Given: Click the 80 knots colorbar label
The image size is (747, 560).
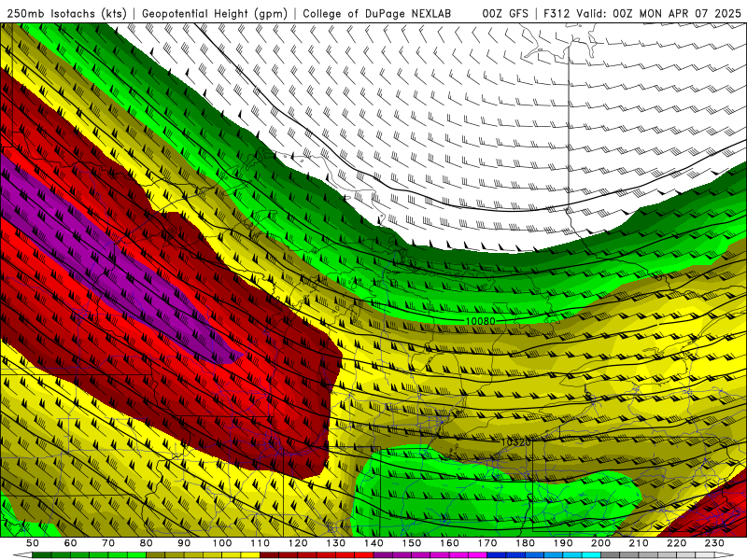Looking at the screenshot, I should (x=146, y=542).
